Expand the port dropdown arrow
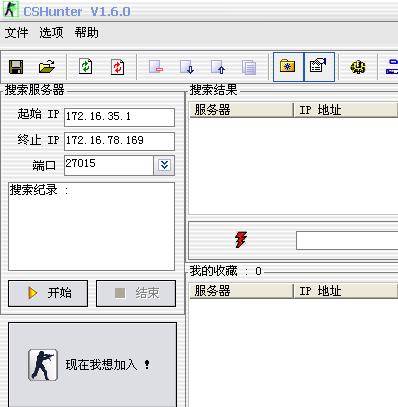Image resolution: width=398 pixels, height=407 pixels. pyautogui.click(x=164, y=165)
